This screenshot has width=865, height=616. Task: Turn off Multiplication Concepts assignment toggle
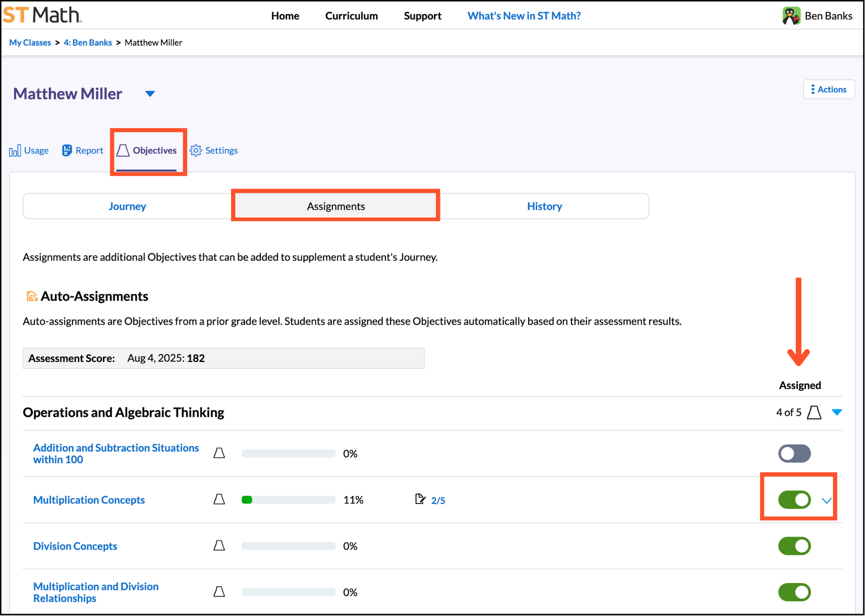(794, 500)
